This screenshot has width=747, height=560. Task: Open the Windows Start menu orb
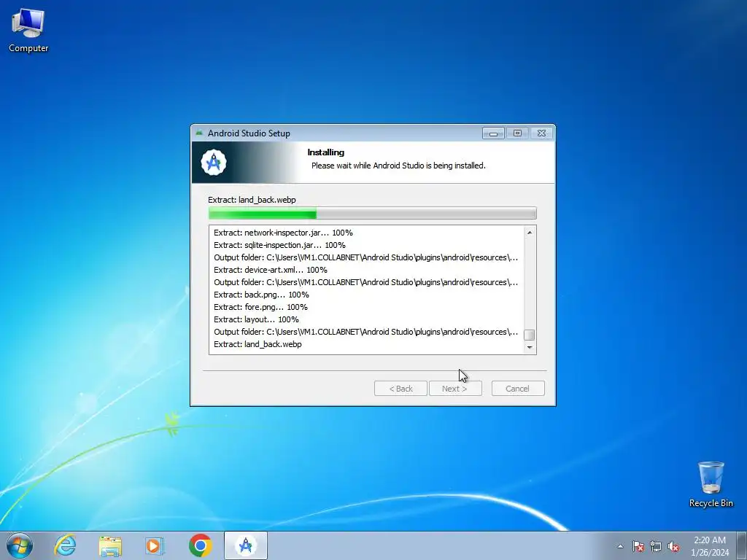[20, 545]
